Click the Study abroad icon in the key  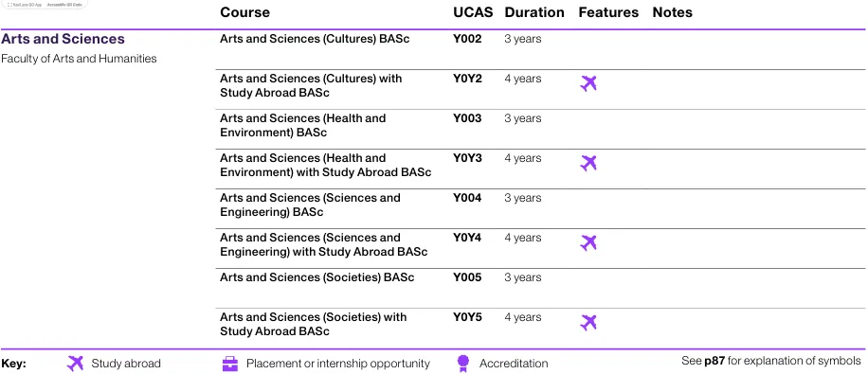[x=75, y=364]
